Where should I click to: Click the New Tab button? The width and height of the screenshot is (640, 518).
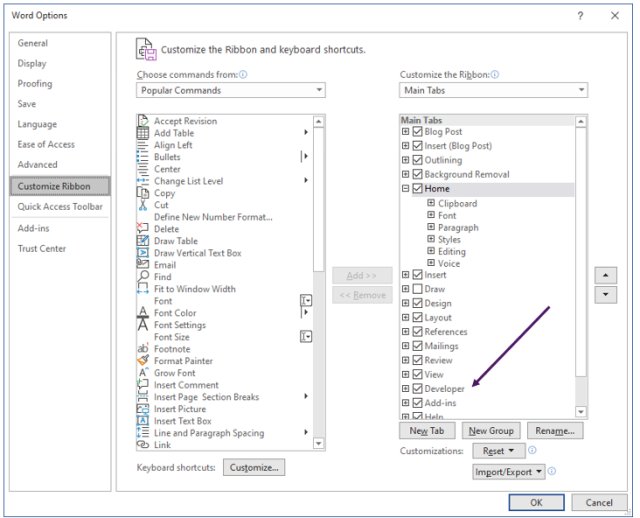click(427, 431)
